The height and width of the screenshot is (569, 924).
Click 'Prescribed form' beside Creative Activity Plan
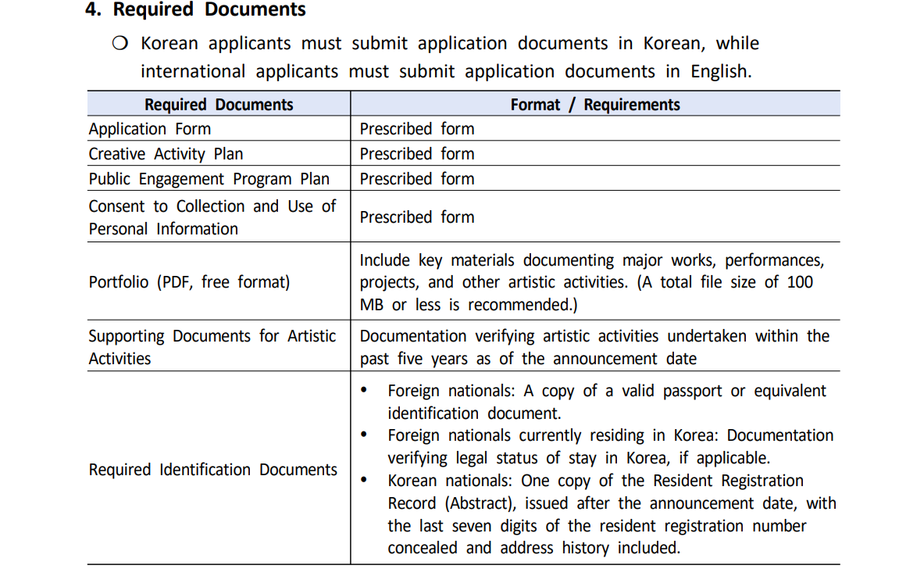[x=416, y=154]
